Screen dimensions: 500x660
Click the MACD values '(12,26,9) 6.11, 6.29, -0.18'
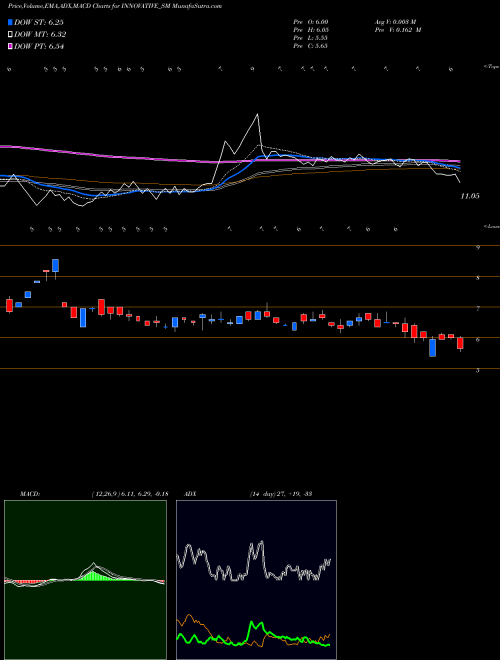[x=129, y=494]
